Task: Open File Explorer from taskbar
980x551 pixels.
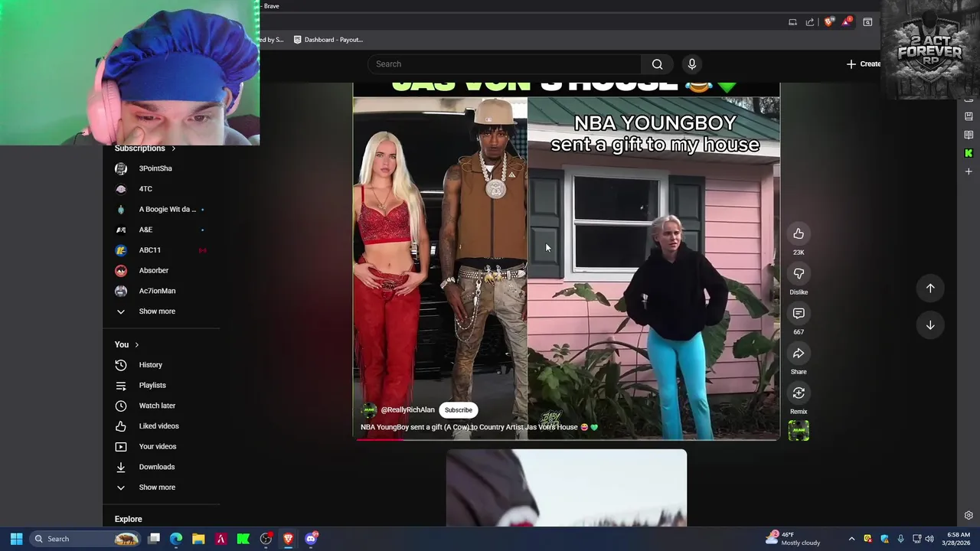Action: [198, 539]
